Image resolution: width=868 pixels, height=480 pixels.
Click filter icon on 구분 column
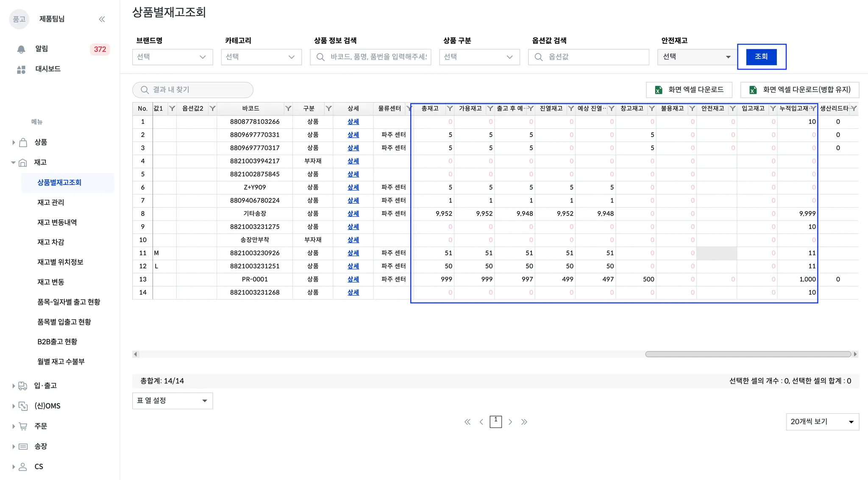tap(328, 109)
